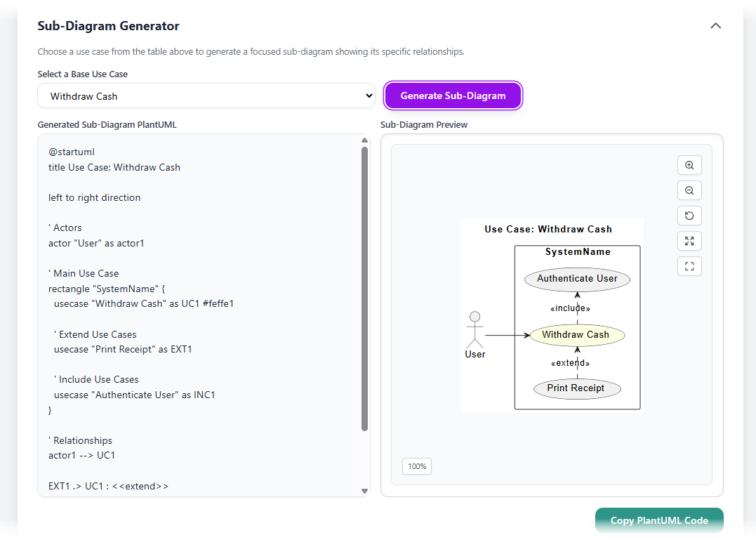Click the Generate Sub-Diagram button

pos(453,96)
